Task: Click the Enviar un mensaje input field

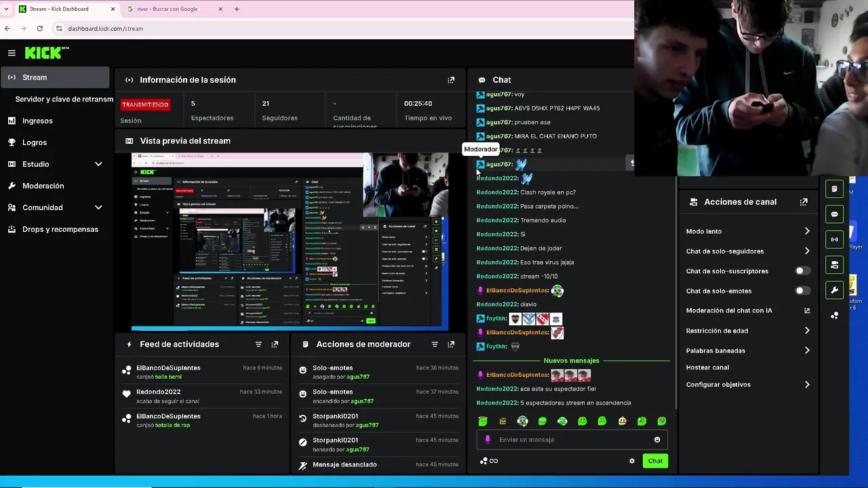Action: click(x=572, y=440)
